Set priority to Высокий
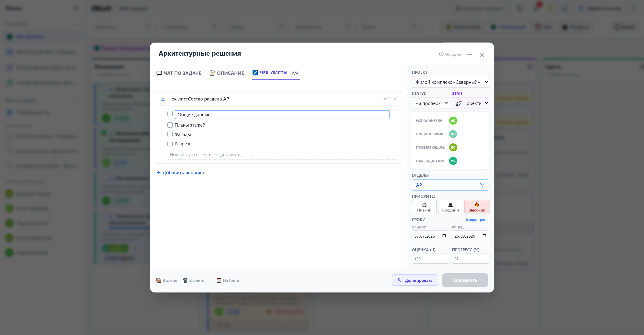644x335 pixels. [x=477, y=207]
